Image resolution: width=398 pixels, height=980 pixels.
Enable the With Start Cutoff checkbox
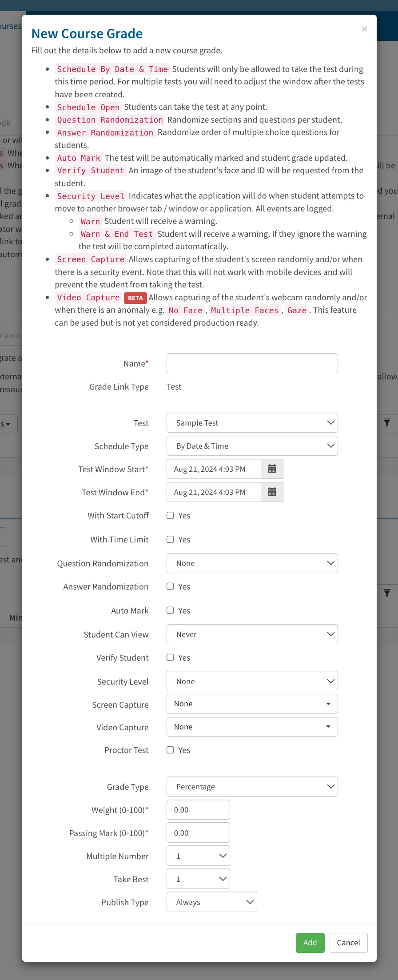170,515
